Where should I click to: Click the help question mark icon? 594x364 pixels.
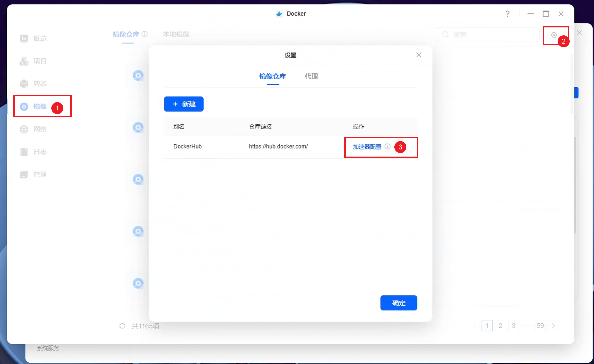tap(507, 14)
